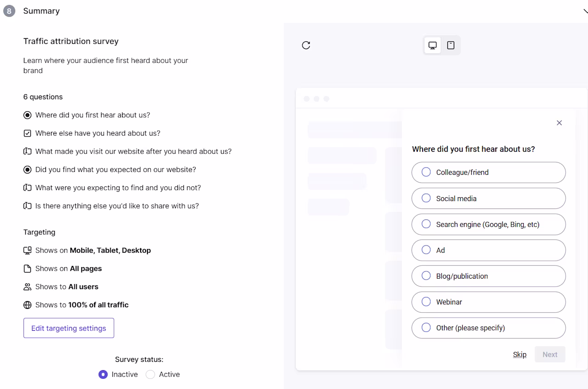Click 'What were you expecting to find' item
This screenshot has width=588, height=389.
(x=118, y=188)
